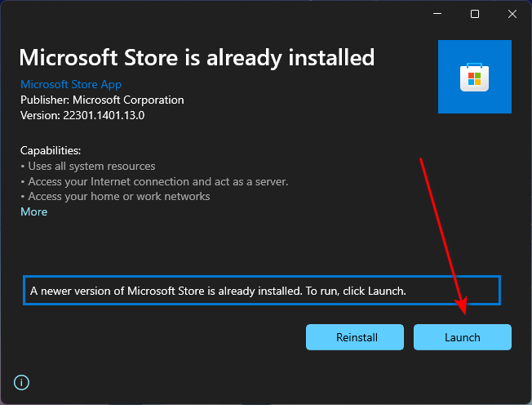Select the newer version already installed message
532x405 pixels.
(x=262, y=291)
